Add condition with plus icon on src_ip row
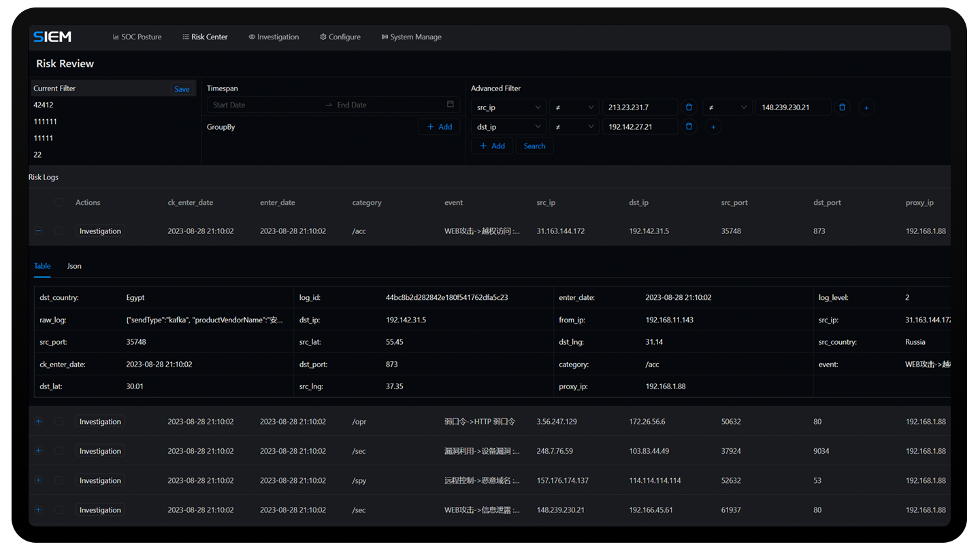The image size is (980, 551). click(866, 107)
